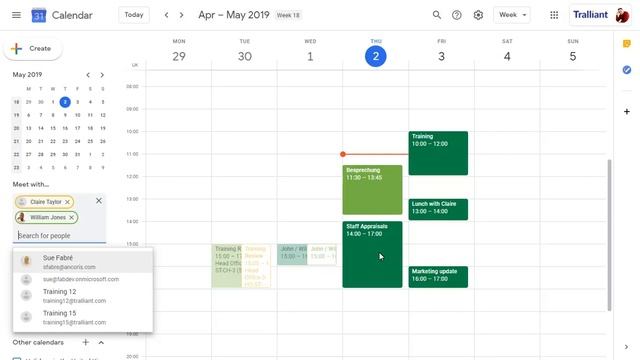Open the Lunch with Claire event
Viewport: 640px width, 360px height.
(x=438, y=209)
